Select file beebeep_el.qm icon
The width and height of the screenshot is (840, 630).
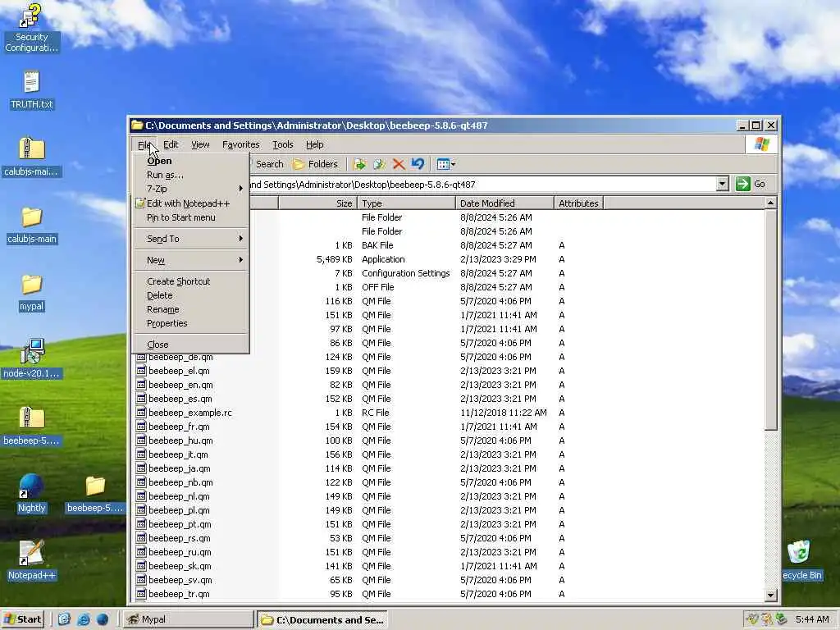tap(141, 371)
